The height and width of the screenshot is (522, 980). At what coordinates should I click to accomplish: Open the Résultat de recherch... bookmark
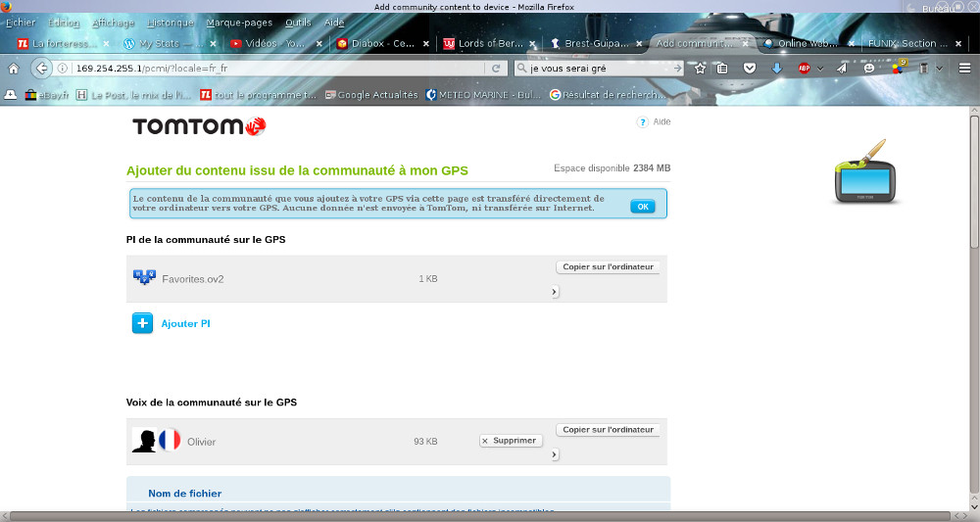pos(608,95)
